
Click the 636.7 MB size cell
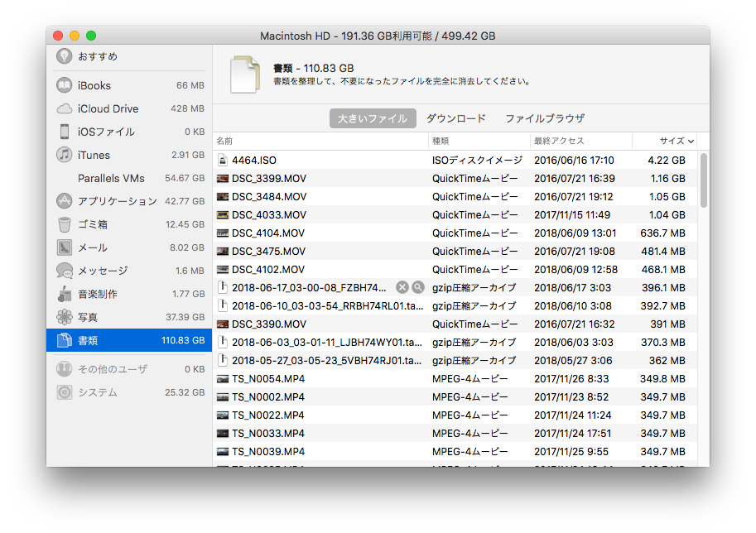(x=662, y=233)
